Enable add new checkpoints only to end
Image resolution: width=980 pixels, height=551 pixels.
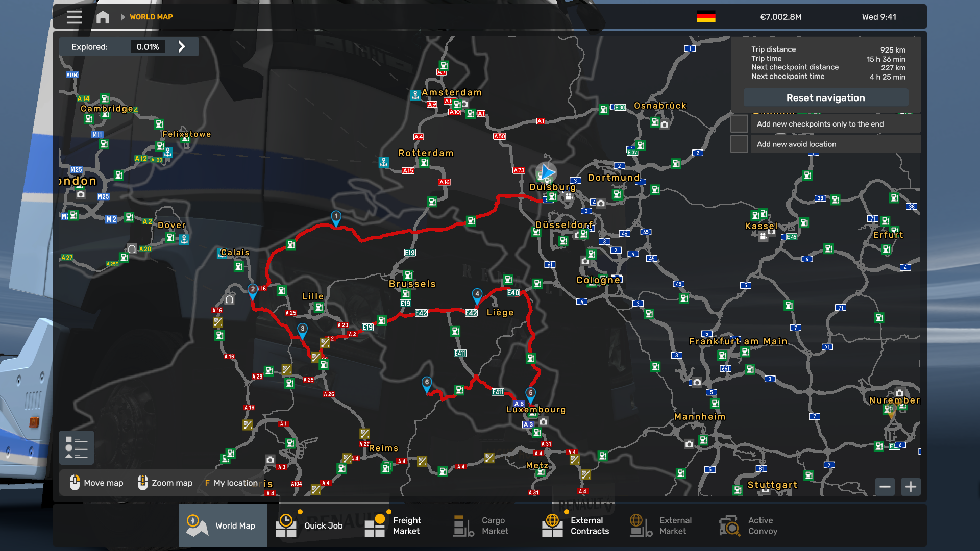point(739,124)
